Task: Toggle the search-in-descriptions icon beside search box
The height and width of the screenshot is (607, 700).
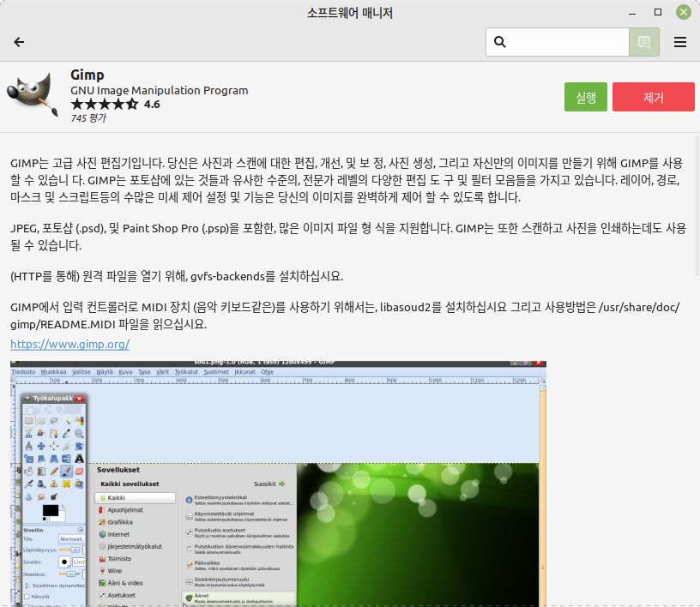Action: click(x=644, y=42)
